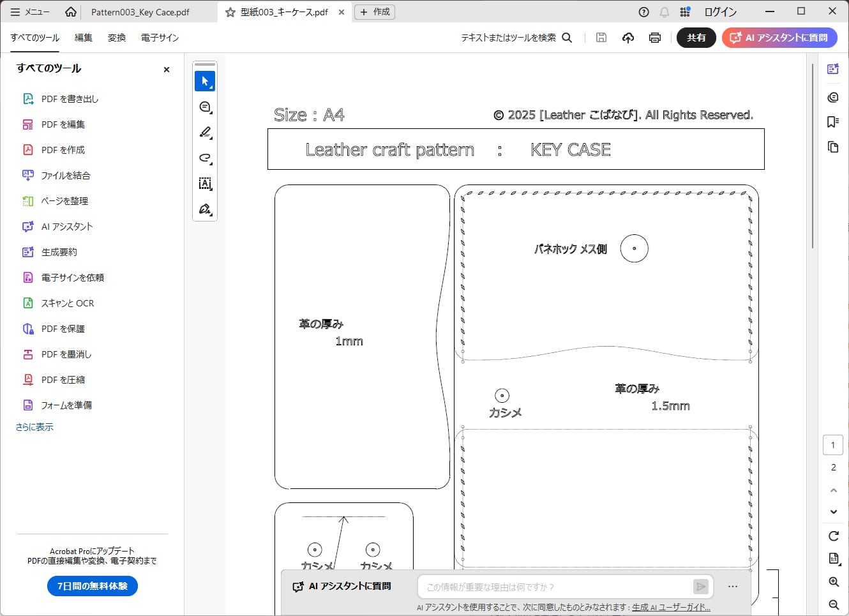The image size is (849, 616).
Task: Close the すべてのツール panel
Action: click(167, 70)
